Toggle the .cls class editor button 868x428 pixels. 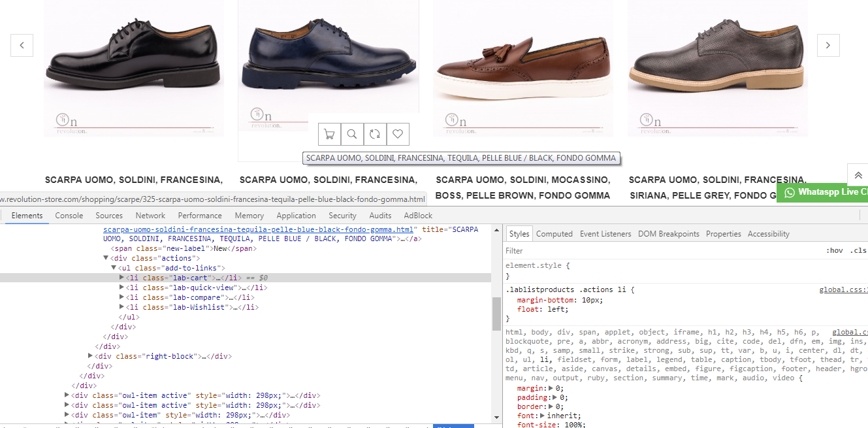(858, 251)
